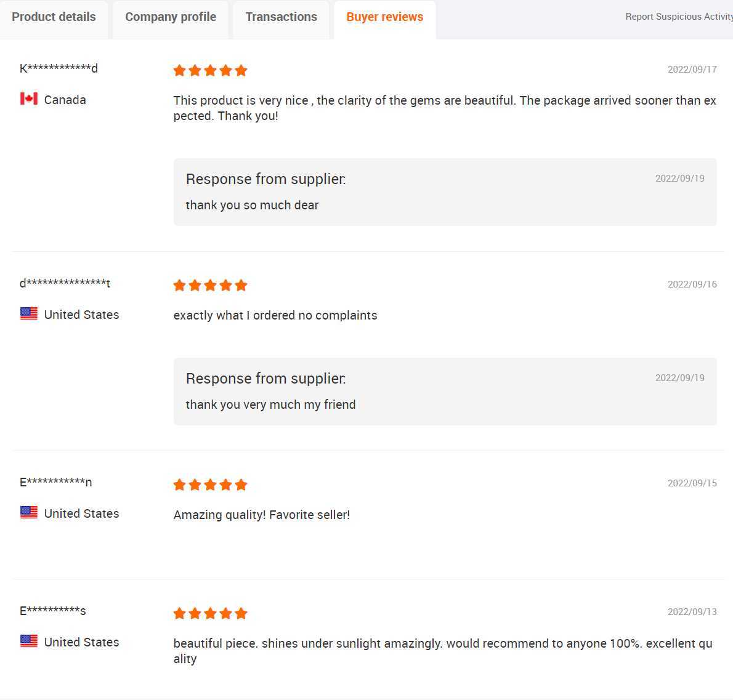Click supplier response 'thank you very much my friend'
733x700 pixels.
click(270, 404)
